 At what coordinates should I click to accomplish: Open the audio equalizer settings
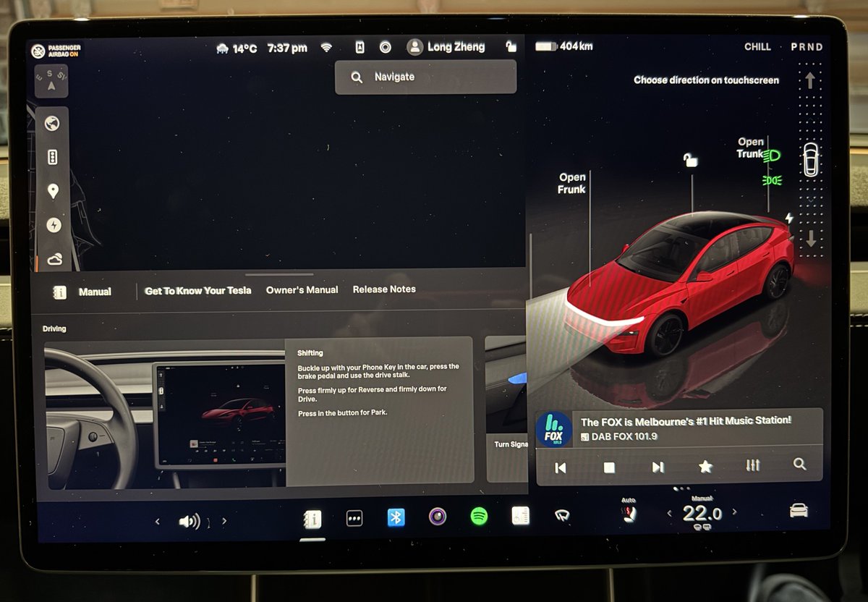[x=753, y=465]
